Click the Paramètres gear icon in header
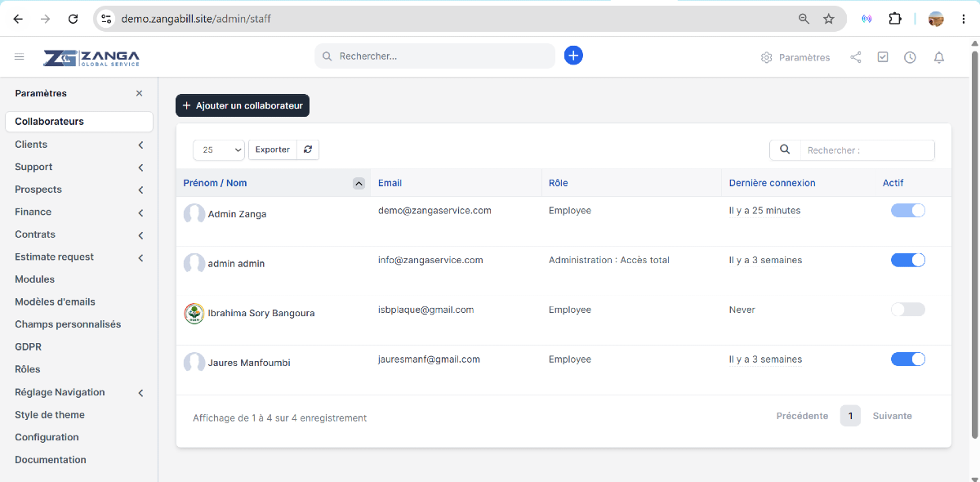The image size is (980, 482). 766,57
